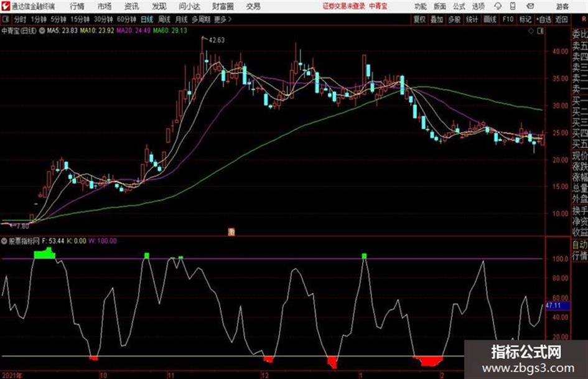Open the indicator menu beside 中青宝(日线)
The height and width of the screenshot is (379, 588).
(x=42, y=30)
